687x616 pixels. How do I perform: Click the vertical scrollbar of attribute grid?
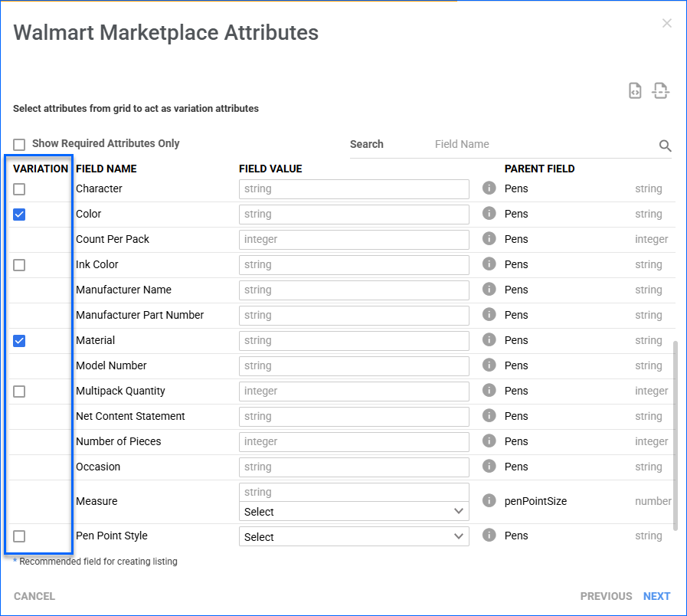pyautogui.click(x=675, y=434)
